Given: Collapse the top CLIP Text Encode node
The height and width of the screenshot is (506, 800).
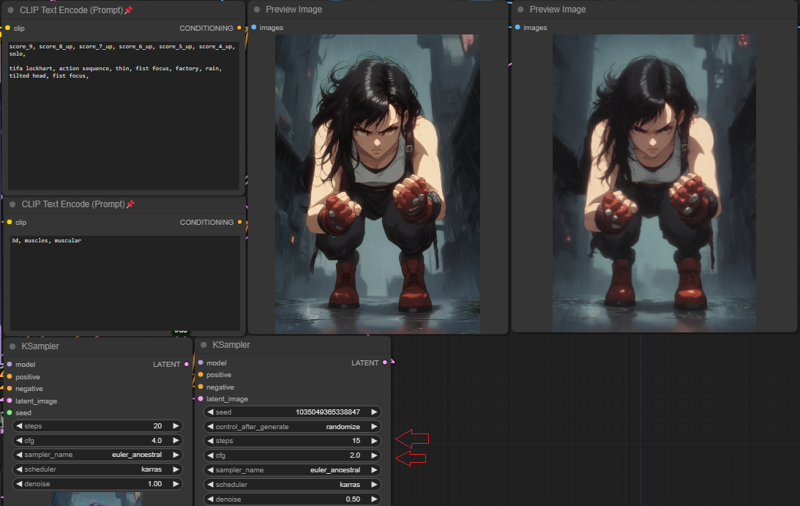Looking at the screenshot, I should pyautogui.click(x=10, y=10).
